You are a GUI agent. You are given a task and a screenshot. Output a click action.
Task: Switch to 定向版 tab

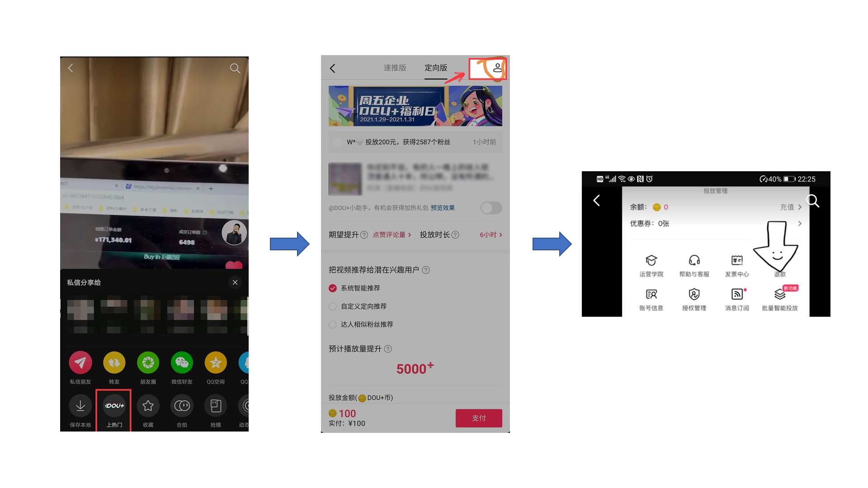[434, 67]
